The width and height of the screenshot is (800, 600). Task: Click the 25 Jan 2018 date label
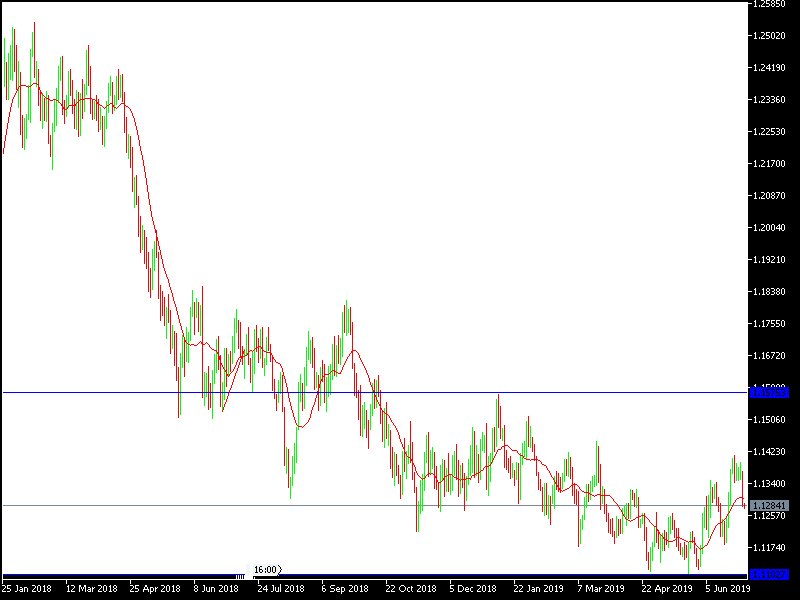tap(28, 588)
